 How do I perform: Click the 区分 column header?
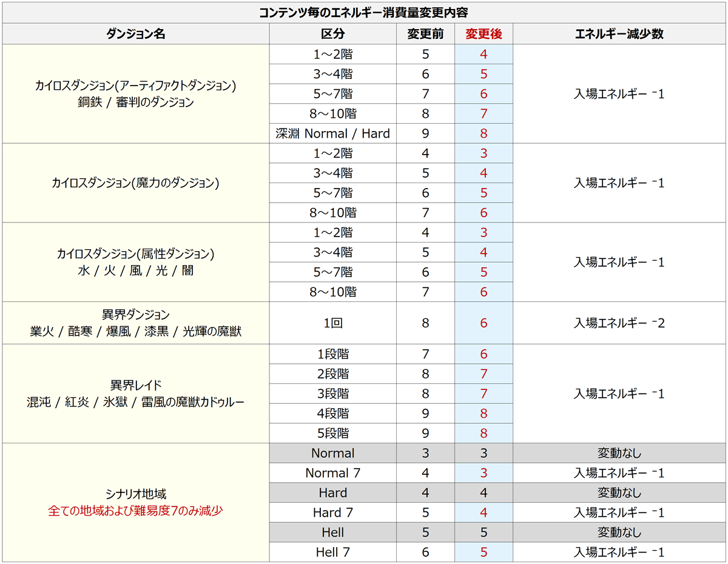click(332, 34)
